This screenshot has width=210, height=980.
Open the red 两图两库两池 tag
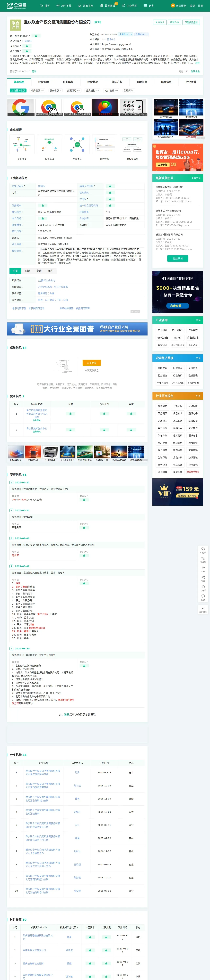click(193, 472)
